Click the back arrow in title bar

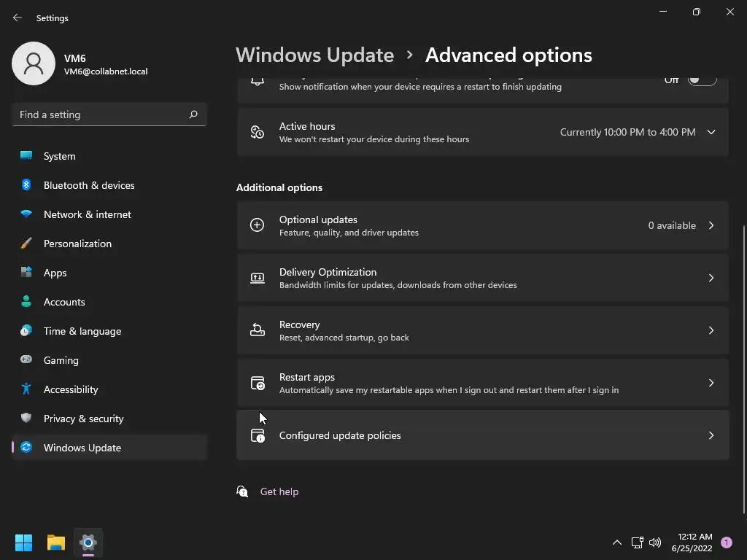pos(18,17)
